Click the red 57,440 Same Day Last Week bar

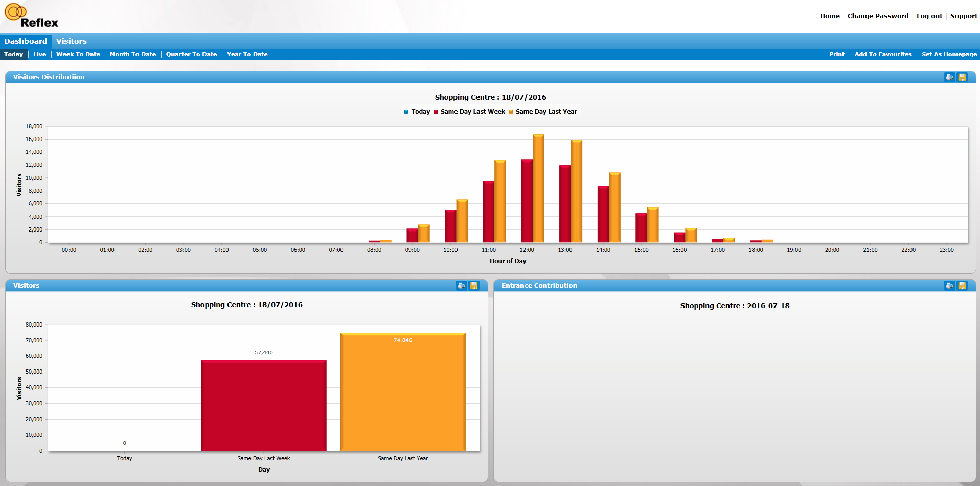click(x=263, y=406)
